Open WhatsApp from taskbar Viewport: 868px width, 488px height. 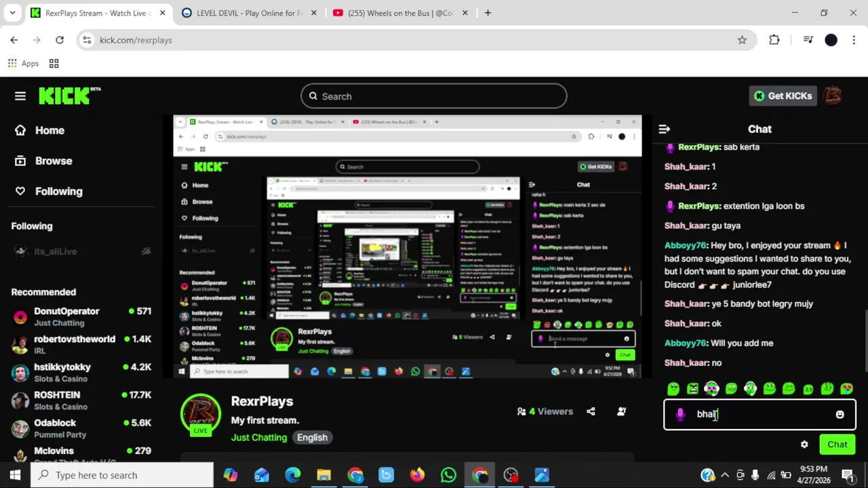448,475
